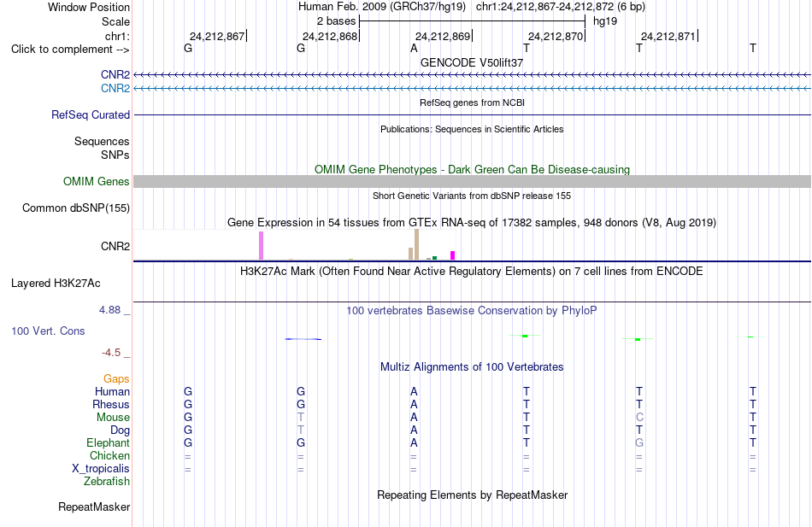Click 'Click to complement -->' label

point(70,50)
